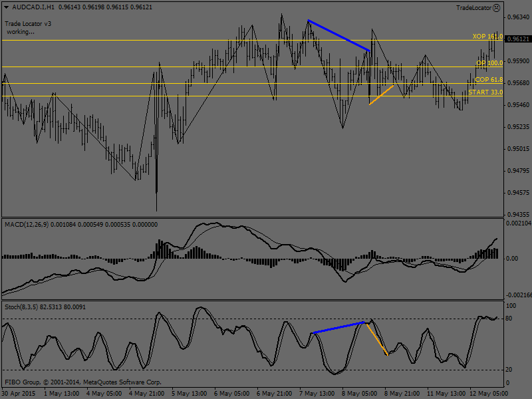Select the blue trend line on price chart

(x=338, y=35)
